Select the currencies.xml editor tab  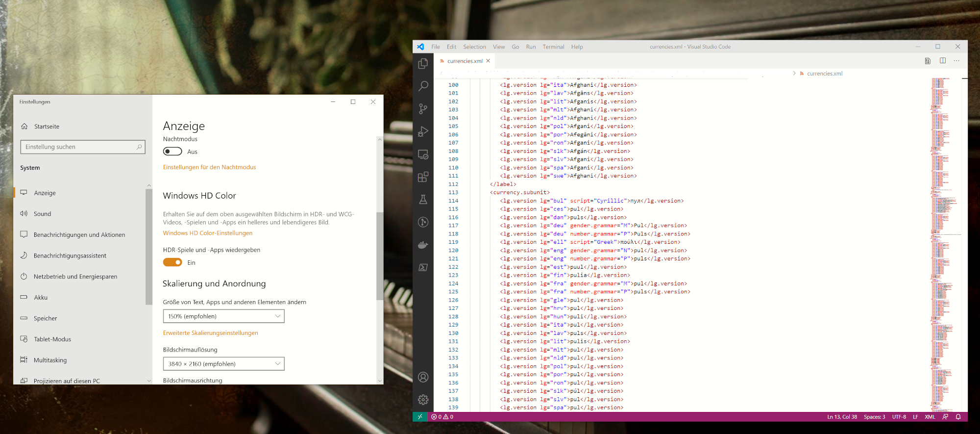click(465, 61)
